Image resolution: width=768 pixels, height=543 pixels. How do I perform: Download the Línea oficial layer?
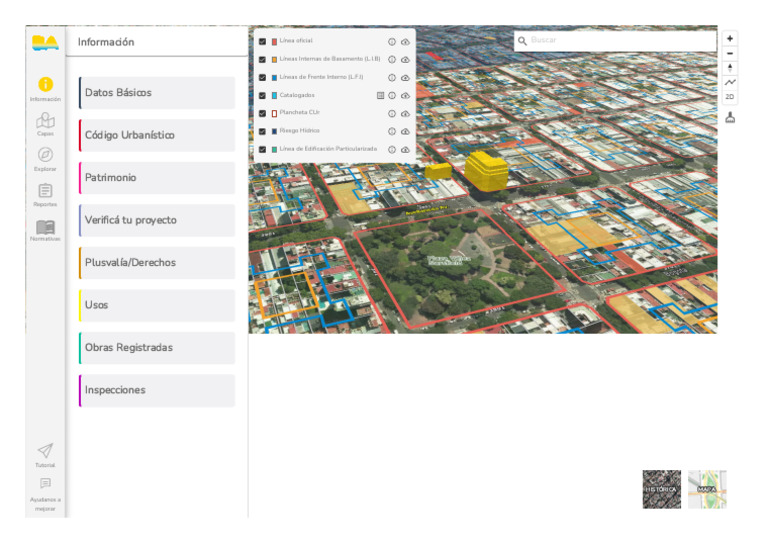pos(405,42)
